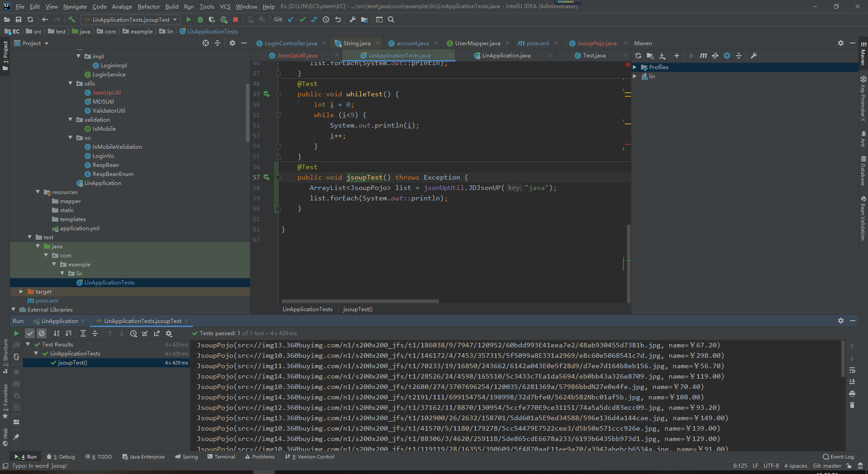Open the Refactor menu
This screenshot has height=474, width=868.
click(149, 6)
